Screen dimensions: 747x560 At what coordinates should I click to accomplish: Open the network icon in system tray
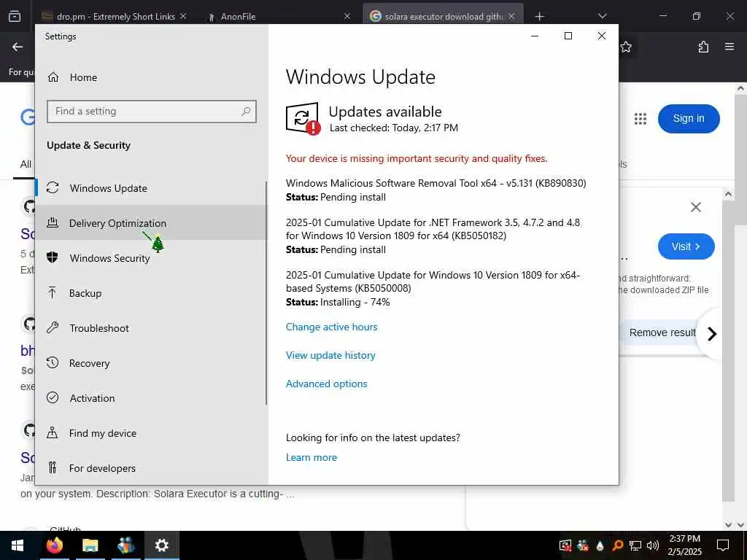point(635,545)
